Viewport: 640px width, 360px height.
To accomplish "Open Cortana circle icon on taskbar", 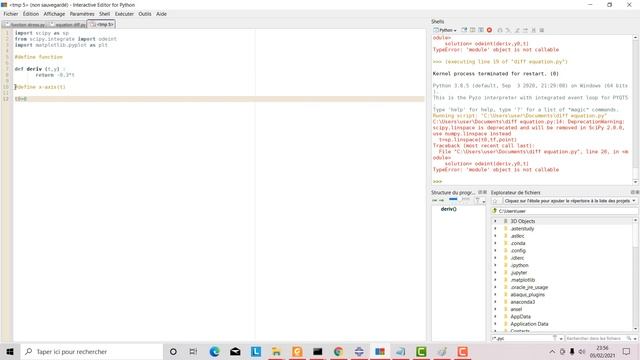I will point(173,351).
